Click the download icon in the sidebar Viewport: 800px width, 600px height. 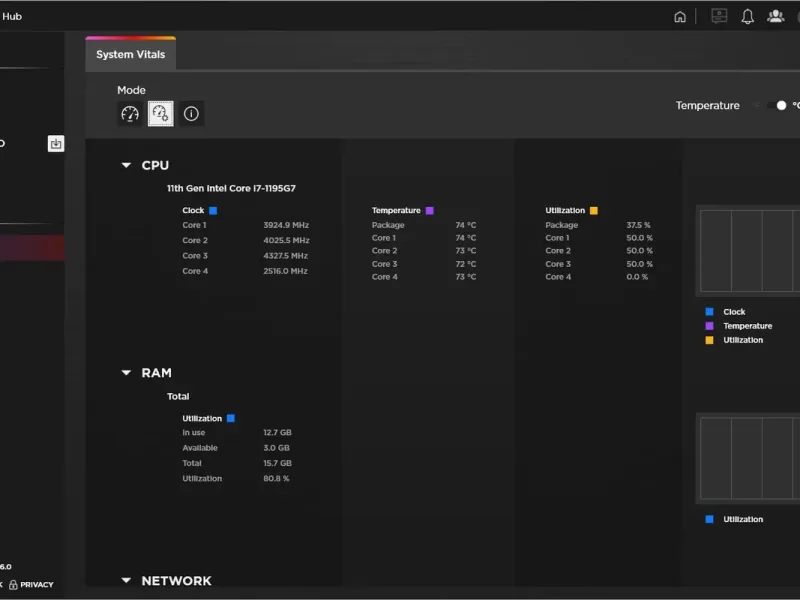(56, 144)
